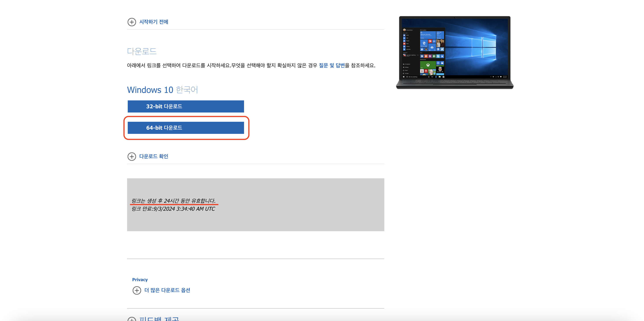Image resolution: width=644 pixels, height=321 pixels.
Task: Open the 다운로드 확인 section text
Action: pos(154,157)
